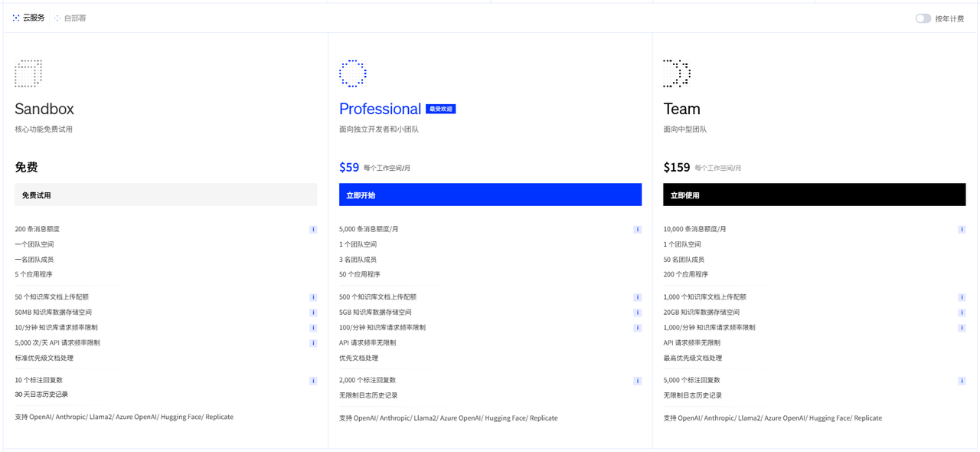Click info icon for Sandbox 10 个标注回复数
Viewport: 980px width, 452px height.
coord(313,381)
